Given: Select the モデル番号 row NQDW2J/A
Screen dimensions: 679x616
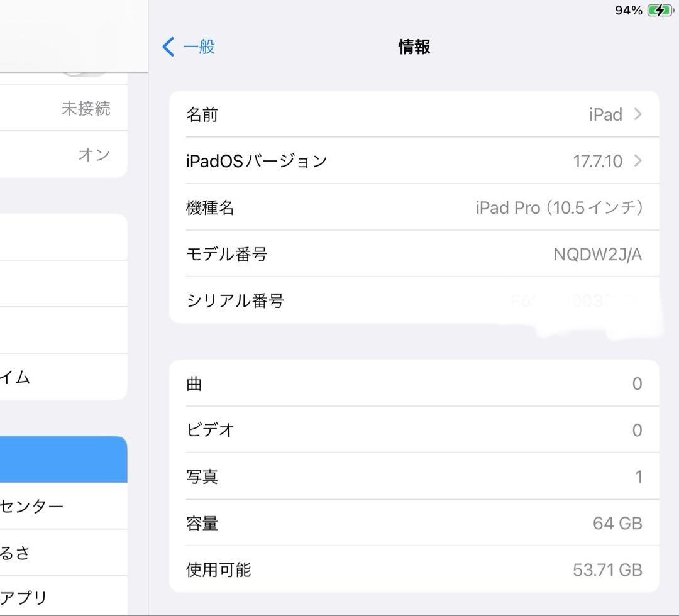Looking at the screenshot, I should point(415,254).
